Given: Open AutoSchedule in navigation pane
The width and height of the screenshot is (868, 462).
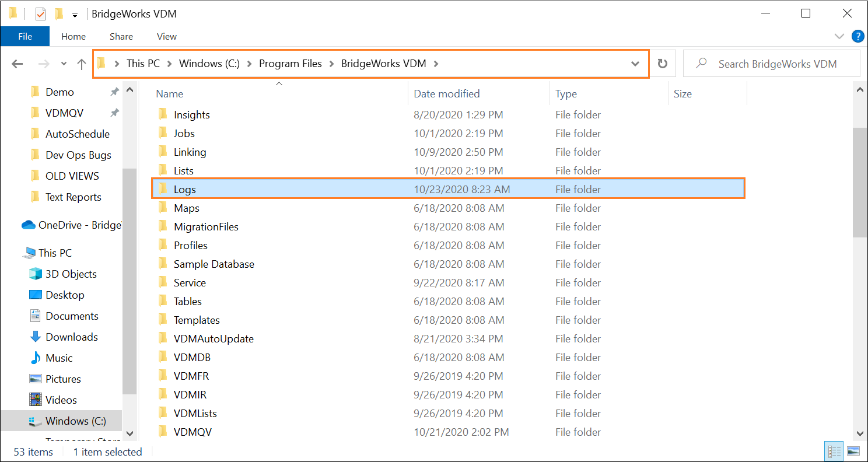Looking at the screenshot, I should pyautogui.click(x=78, y=134).
